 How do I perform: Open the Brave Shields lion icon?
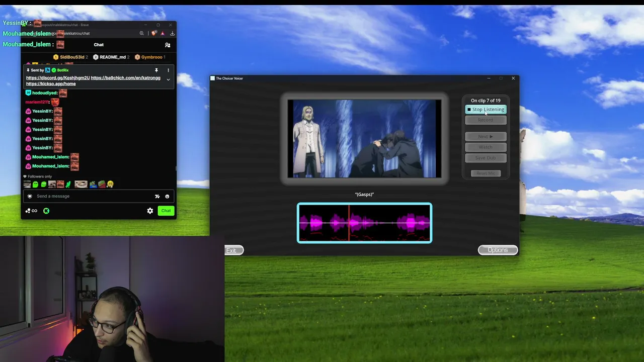154,33
